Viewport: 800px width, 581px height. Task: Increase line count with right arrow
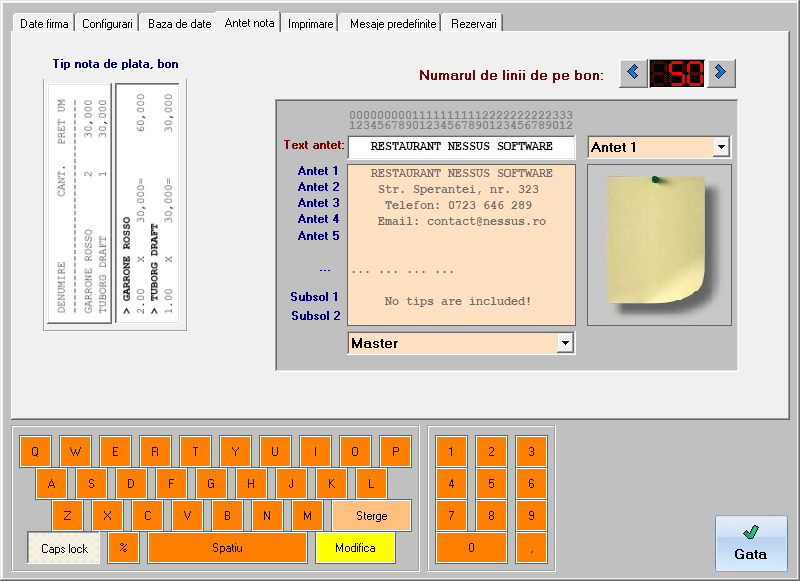pos(721,73)
